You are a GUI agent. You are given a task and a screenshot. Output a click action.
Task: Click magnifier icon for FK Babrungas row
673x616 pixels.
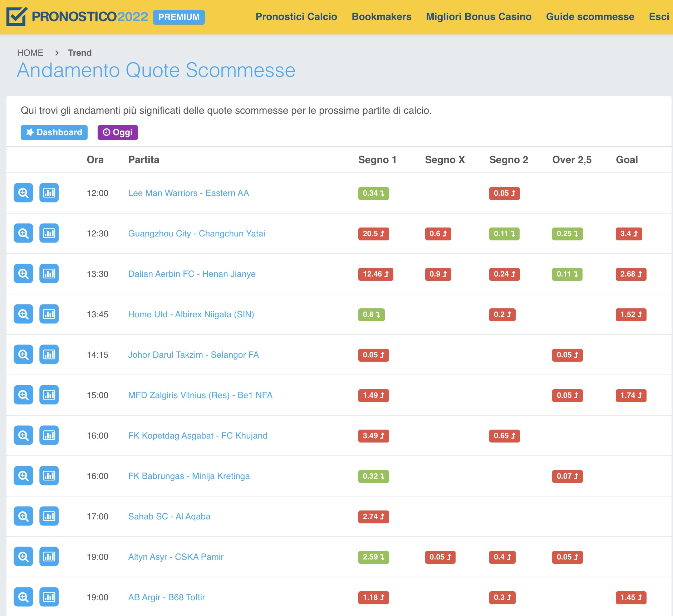(x=23, y=476)
